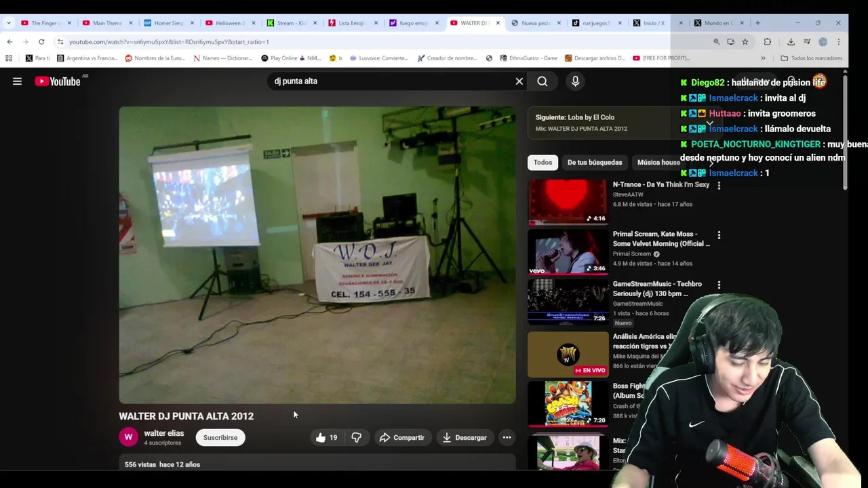The height and width of the screenshot is (488, 868).
Task: Open walter elias channel avatar
Action: pos(128,437)
